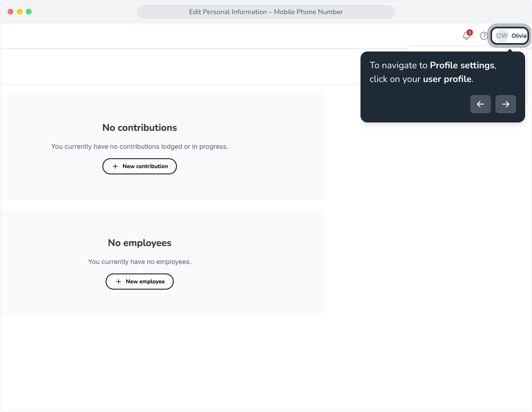This screenshot has height=412, width=532.
Task: Close the window with red button
Action: (x=10, y=12)
